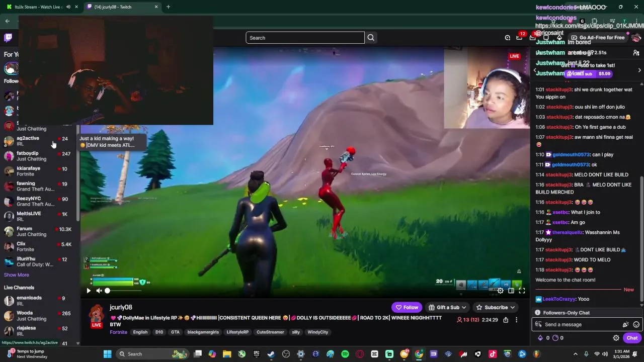Unmute the video player volume
This screenshot has height=362, width=644.
click(99, 291)
